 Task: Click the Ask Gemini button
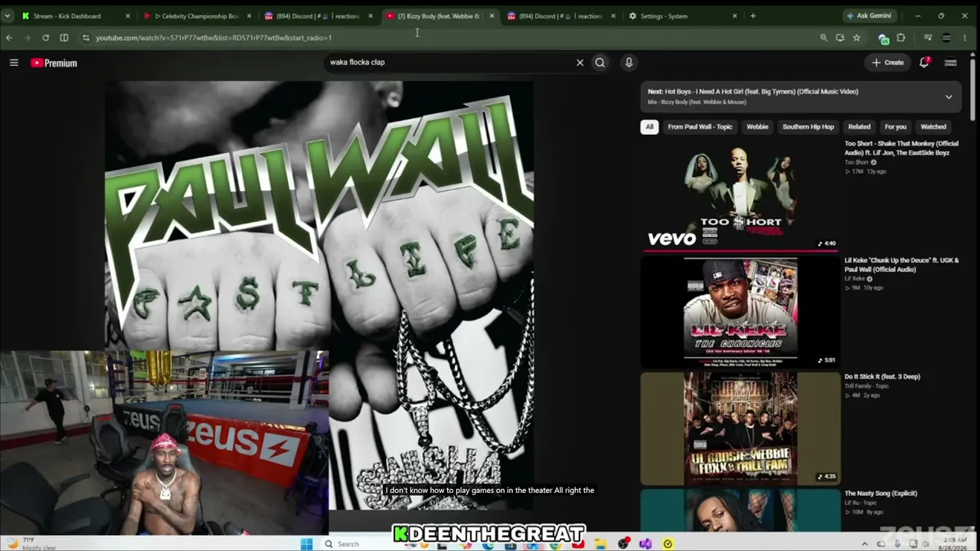tap(869, 15)
